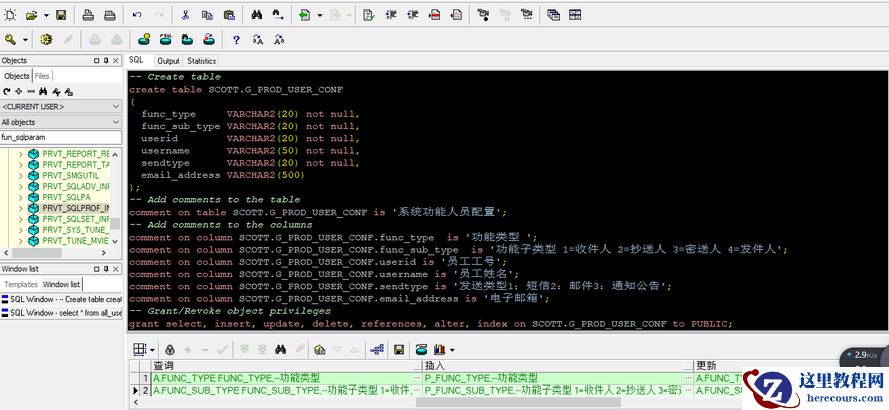Screen dimensions: 889x410
Task: Click the Open folder toolbar icon
Action: (x=32, y=15)
